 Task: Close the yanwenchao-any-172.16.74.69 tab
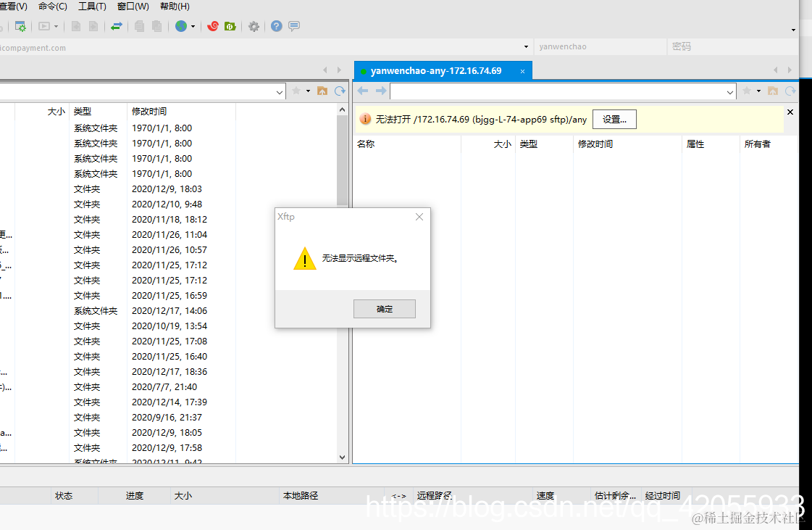click(522, 72)
